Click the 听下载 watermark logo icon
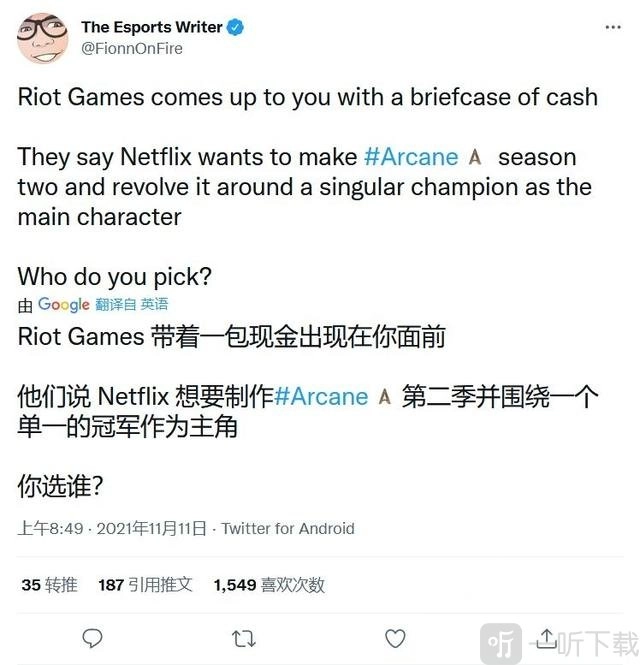This screenshot has height=665, width=640. pos(501,643)
